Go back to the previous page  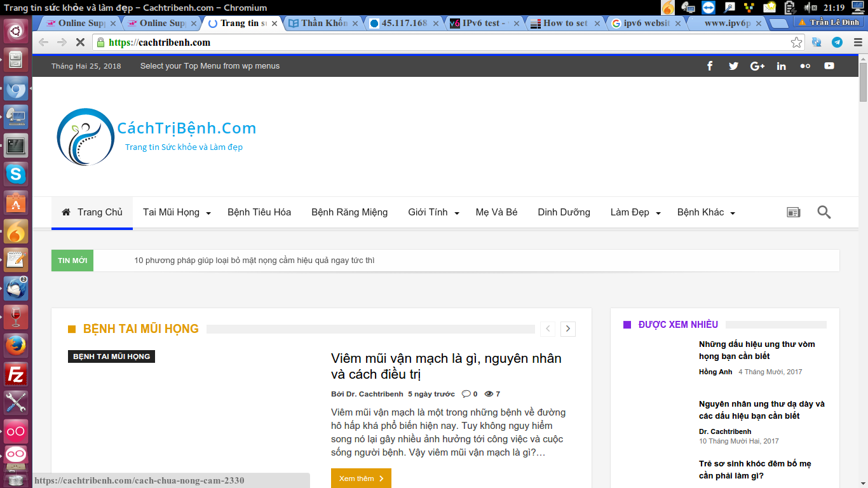point(43,43)
